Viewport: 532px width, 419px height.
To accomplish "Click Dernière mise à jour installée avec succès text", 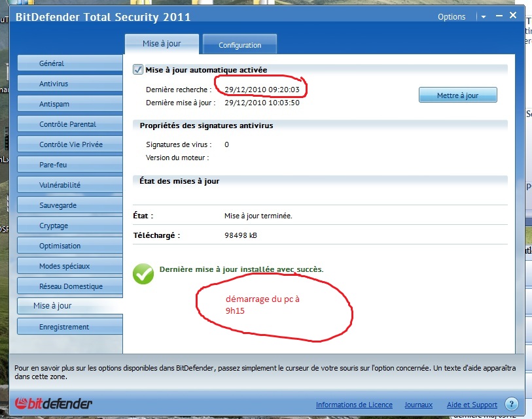I will coord(241,269).
